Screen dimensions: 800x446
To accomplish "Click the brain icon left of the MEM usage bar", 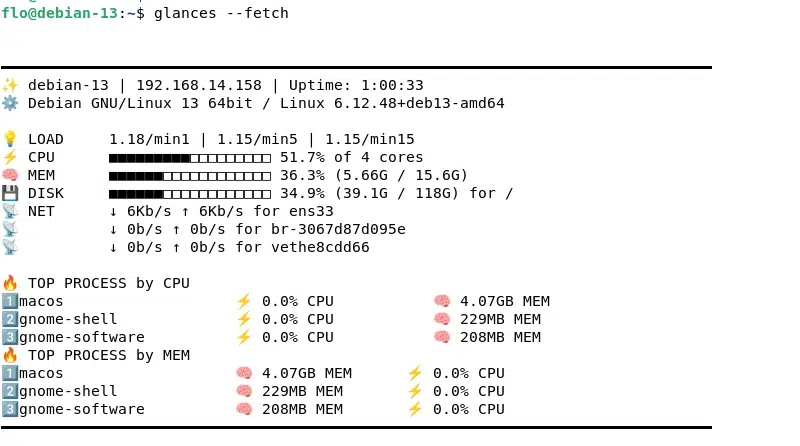I will point(10,175).
